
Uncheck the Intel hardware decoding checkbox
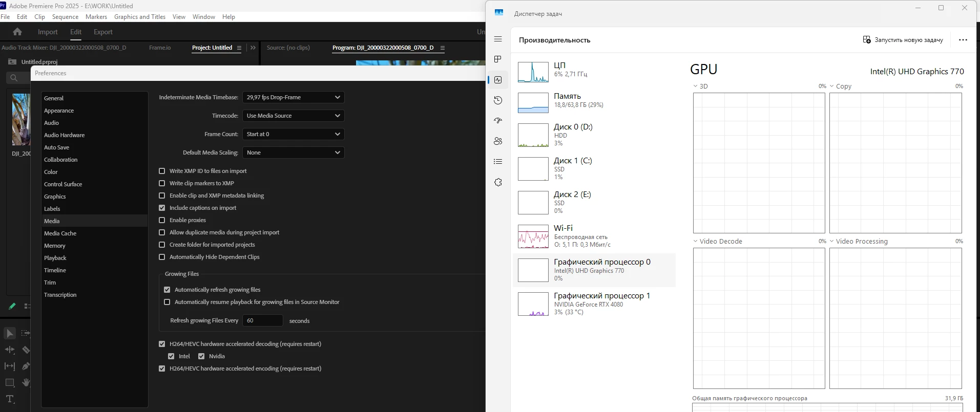(171, 356)
